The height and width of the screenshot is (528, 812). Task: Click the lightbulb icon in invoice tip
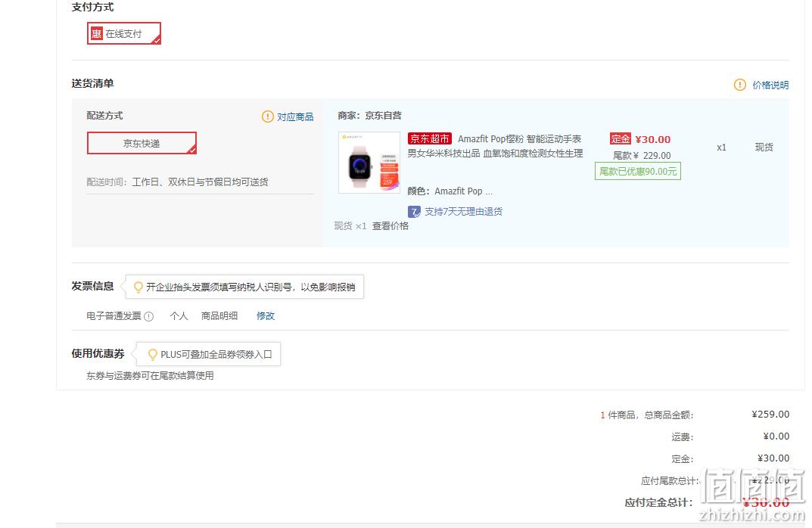pyautogui.click(x=138, y=287)
